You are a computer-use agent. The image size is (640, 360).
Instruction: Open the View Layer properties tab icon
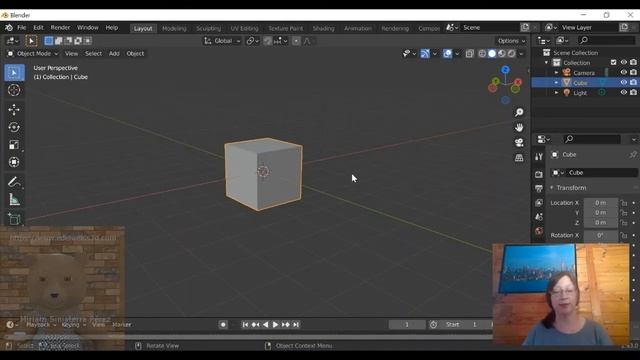pyautogui.click(x=539, y=203)
